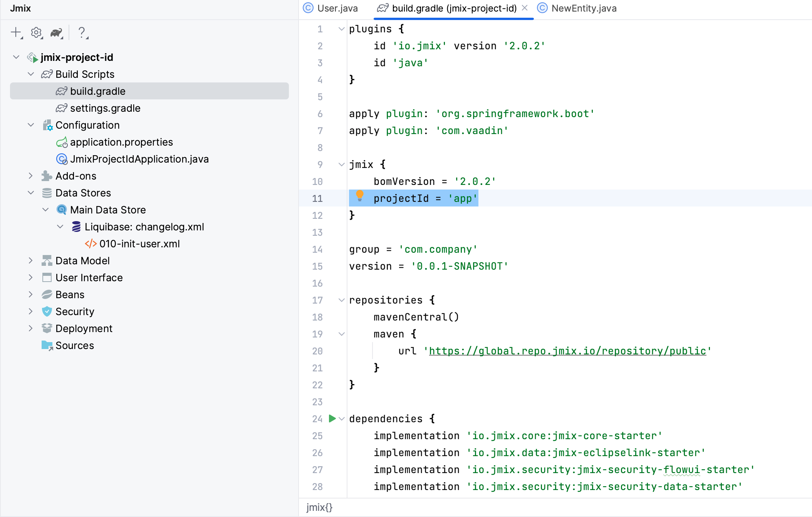
Task: Place cursor on bomVersion = '2.0.2'
Action: (435, 181)
